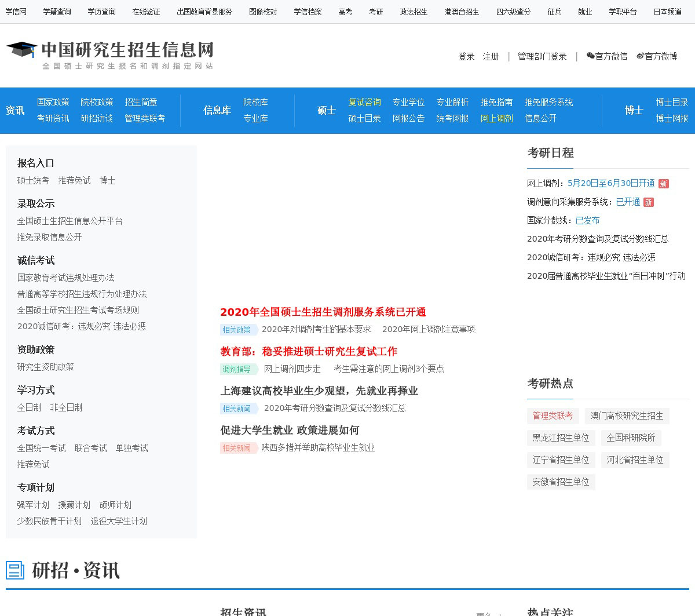This screenshot has width=695, height=616.
Task: Go to 考研 in top bar
Action: click(376, 12)
